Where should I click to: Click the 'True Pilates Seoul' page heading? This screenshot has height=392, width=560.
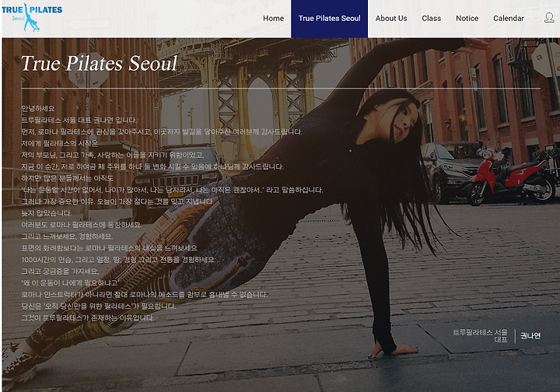pyautogui.click(x=99, y=64)
